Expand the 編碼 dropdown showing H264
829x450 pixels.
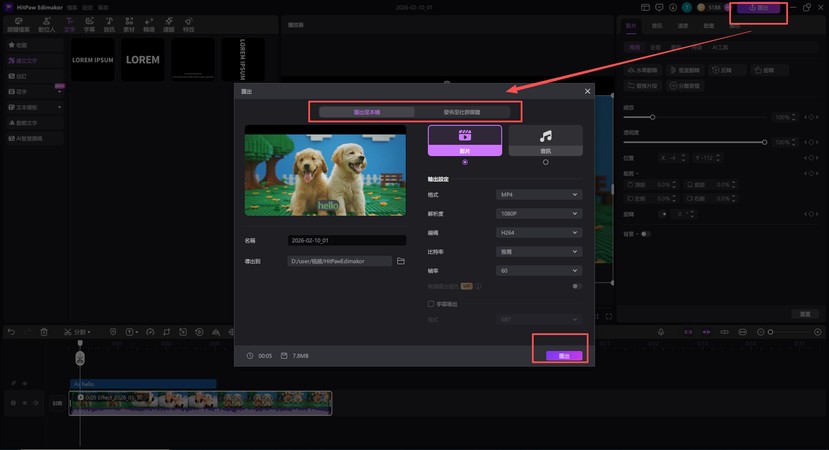539,232
